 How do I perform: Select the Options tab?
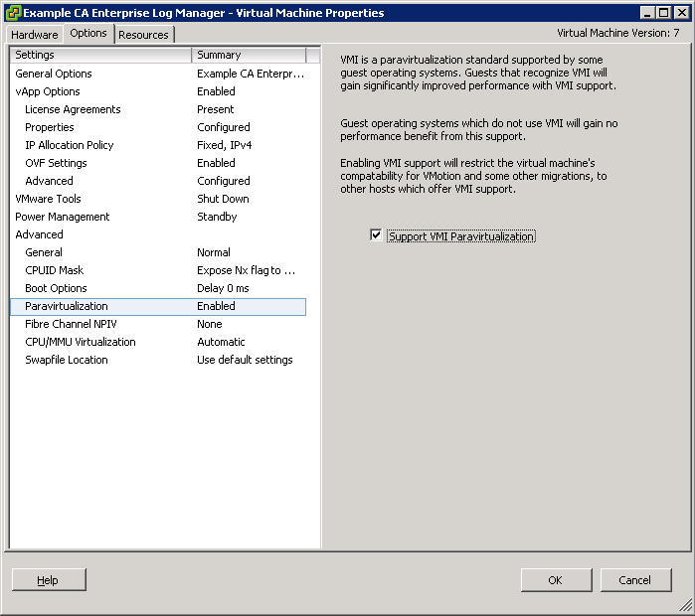pyautogui.click(x=88, y=34)
